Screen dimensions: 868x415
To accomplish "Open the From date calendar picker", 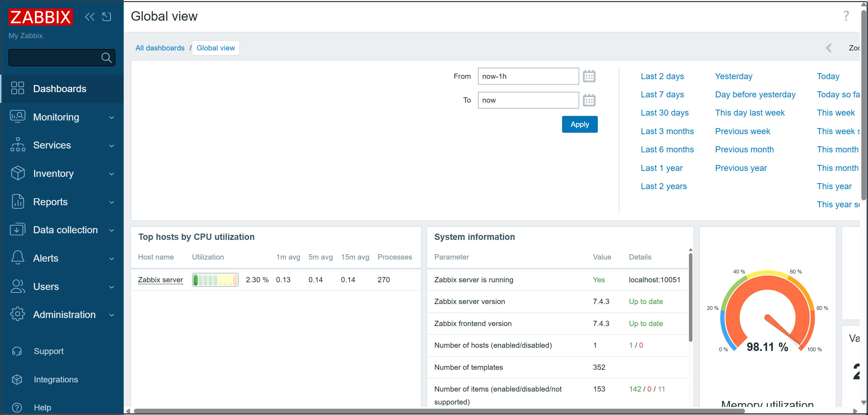I will point(589,76).
